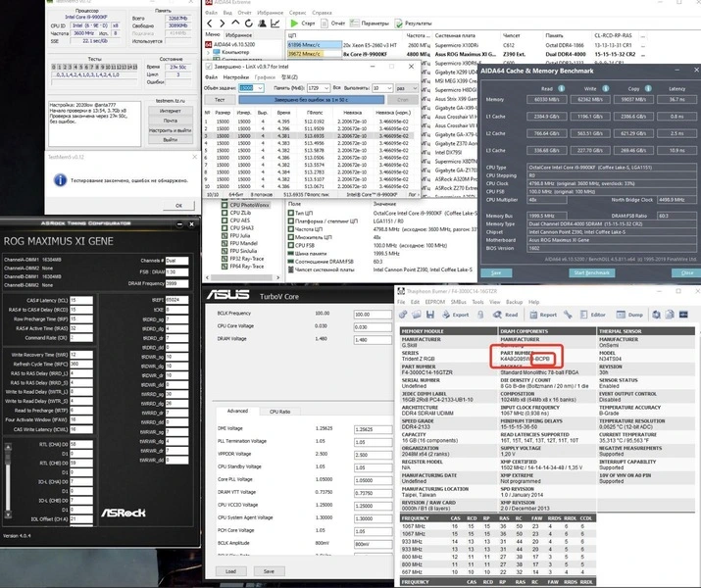
Task: Open Thaiphoon Burner Dump
Action: pos(629,315)
